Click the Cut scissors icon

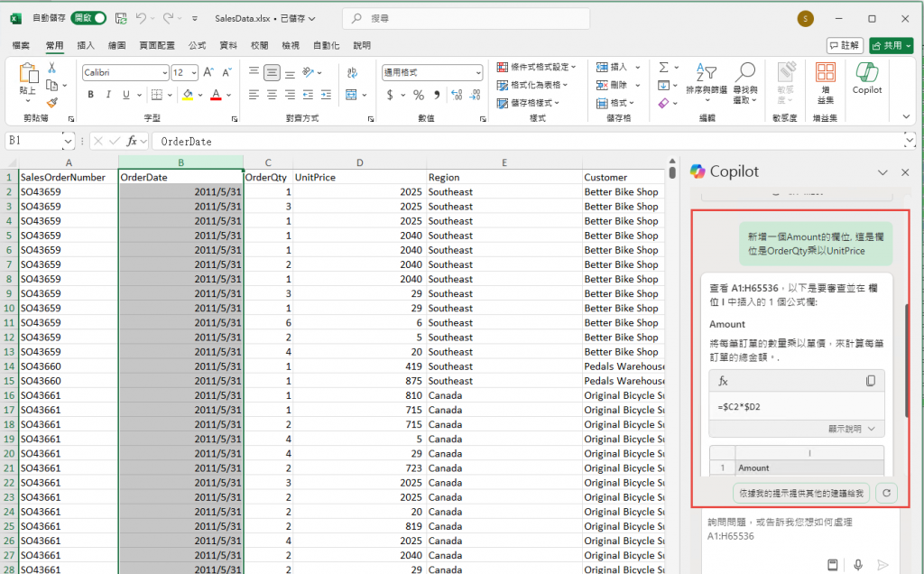(x=51, y=67)
